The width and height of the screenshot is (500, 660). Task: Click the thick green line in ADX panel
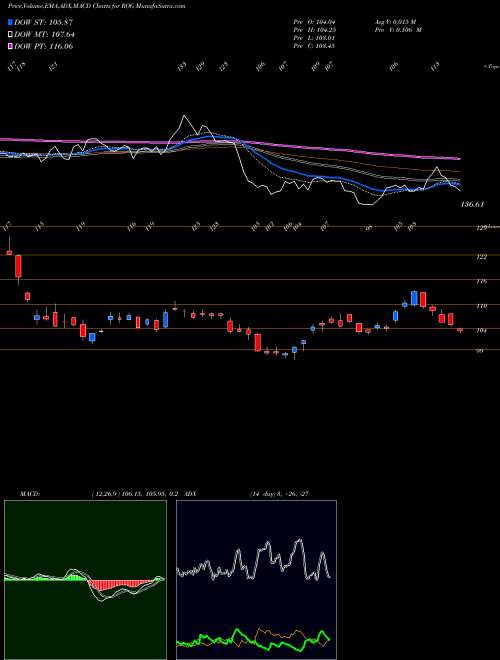click(253, 640)
